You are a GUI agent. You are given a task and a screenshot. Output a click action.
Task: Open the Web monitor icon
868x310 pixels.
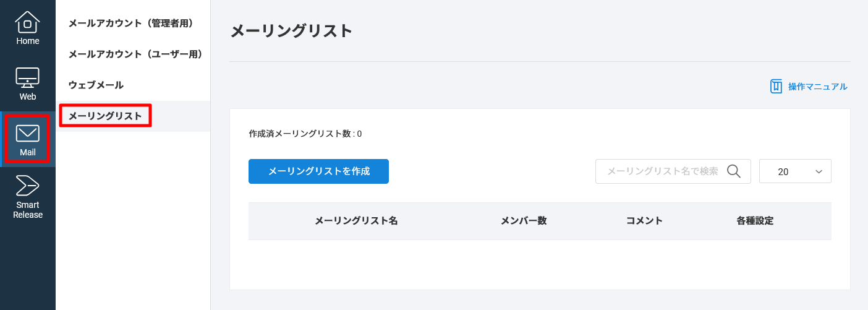coord(27,77)
